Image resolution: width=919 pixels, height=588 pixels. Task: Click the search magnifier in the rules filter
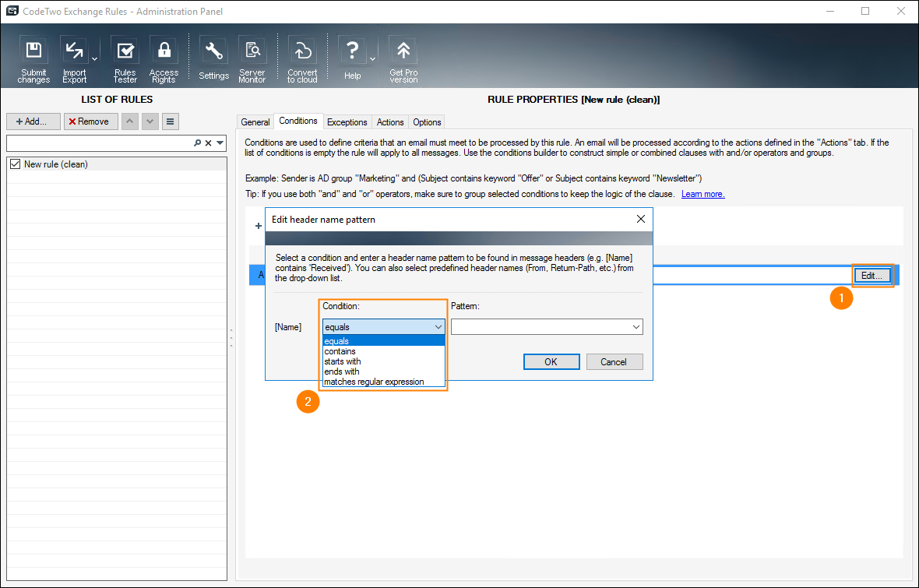[198, 143]
